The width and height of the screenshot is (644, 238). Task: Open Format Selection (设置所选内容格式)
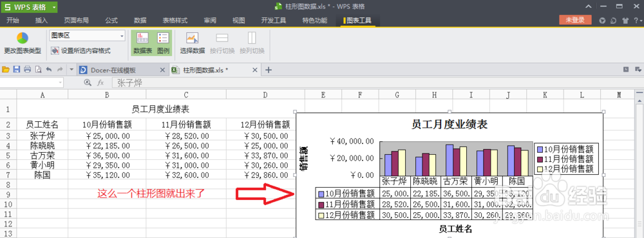pos(80,51)
